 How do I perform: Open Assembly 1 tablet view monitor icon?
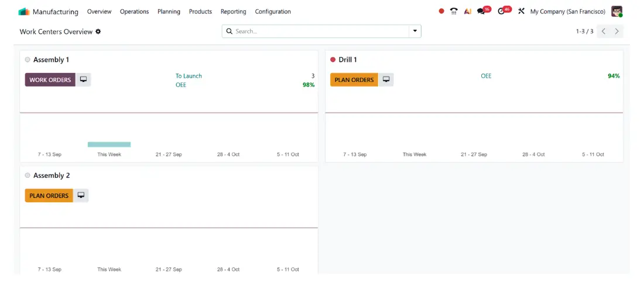point(83,80)
